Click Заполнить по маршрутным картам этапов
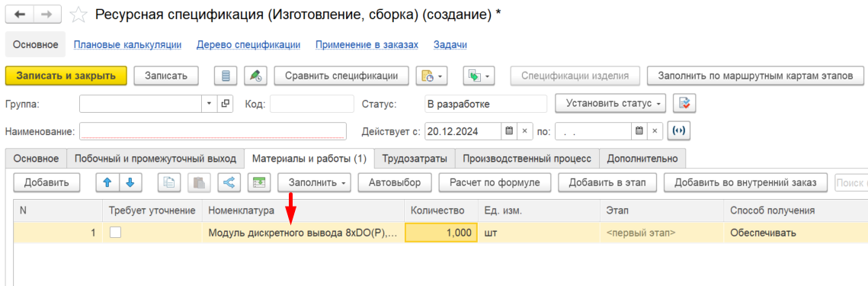Viewport: 868px width, 286px height. pos(756,76)
